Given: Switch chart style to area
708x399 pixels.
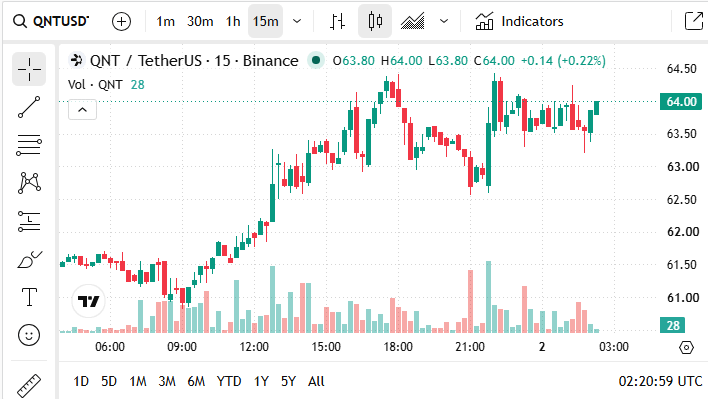Looking at the screenshot, I should point(413,21).
